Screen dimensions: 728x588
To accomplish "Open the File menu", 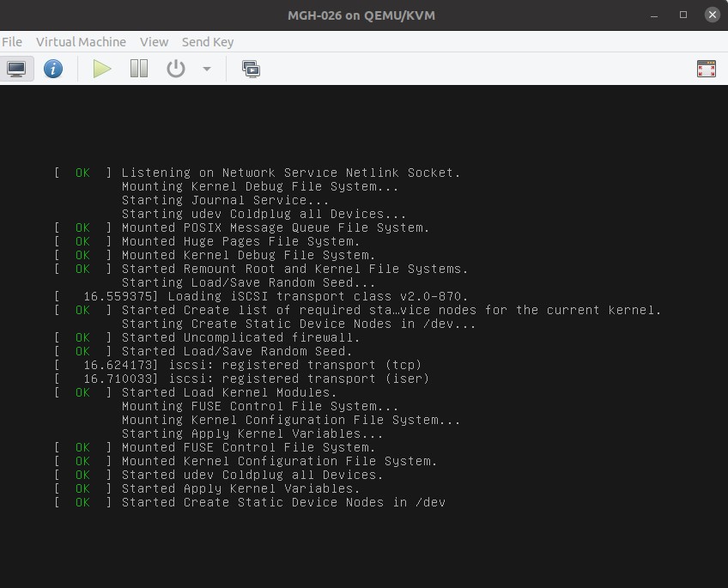I will (12, 42).
